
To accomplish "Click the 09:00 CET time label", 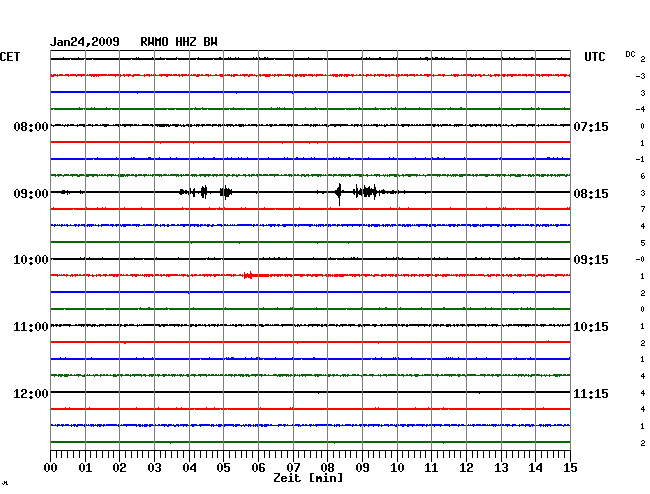I will (x=31, y=194).
